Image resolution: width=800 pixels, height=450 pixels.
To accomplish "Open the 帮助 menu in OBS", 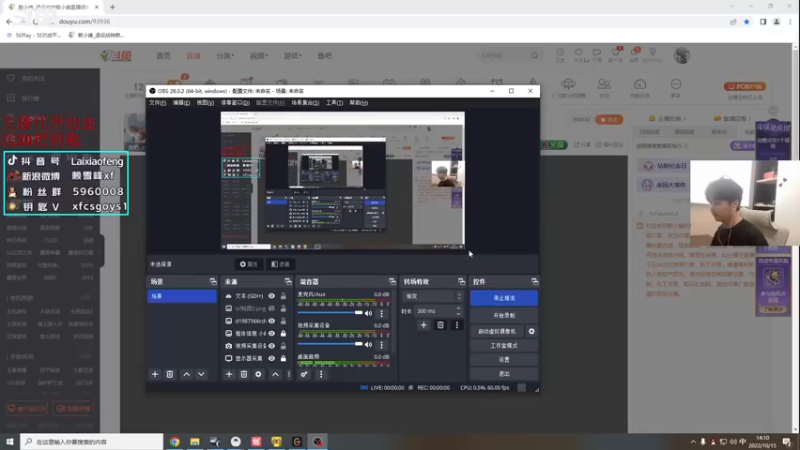I will coord(358,103).
